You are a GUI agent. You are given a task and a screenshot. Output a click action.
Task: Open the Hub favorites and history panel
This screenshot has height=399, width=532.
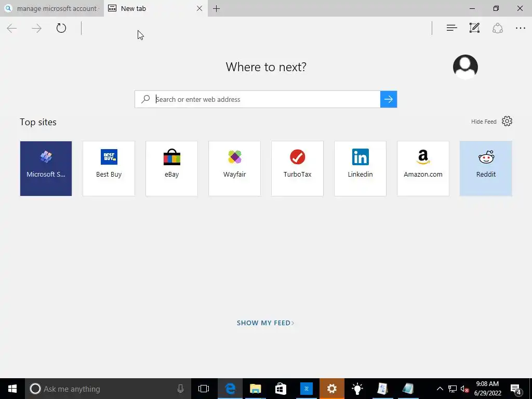pyautogui.click(x=451, y=28)
